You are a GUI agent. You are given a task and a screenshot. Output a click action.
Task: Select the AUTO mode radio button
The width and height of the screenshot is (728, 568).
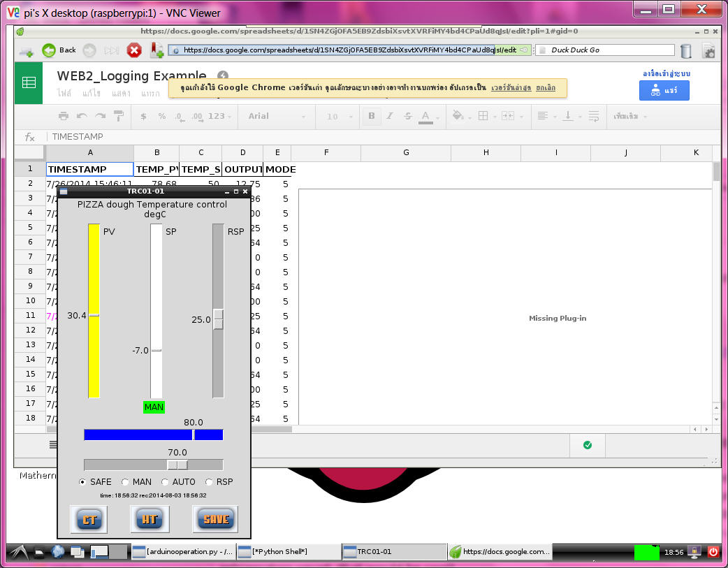coord(166,482)
